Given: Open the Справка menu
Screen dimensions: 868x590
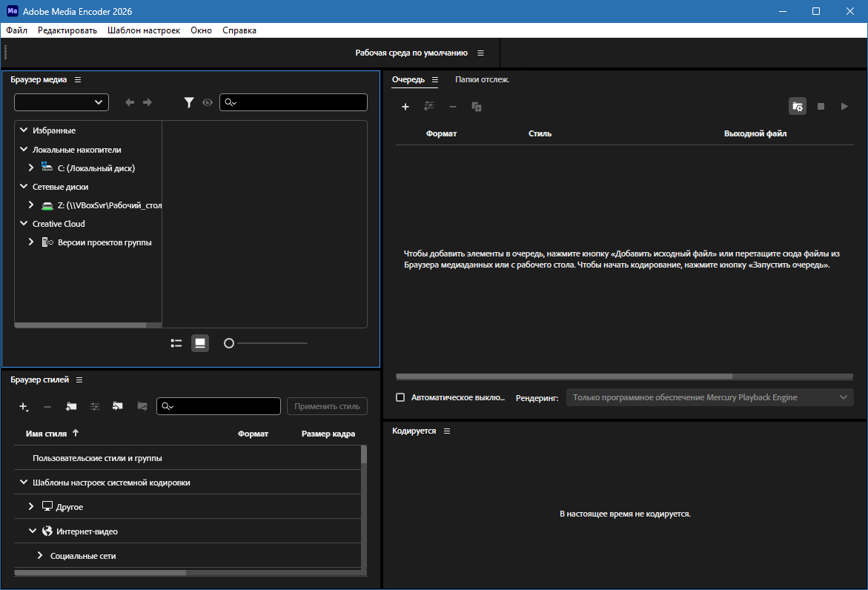Looking at the screenshot, I should [239, 30].
